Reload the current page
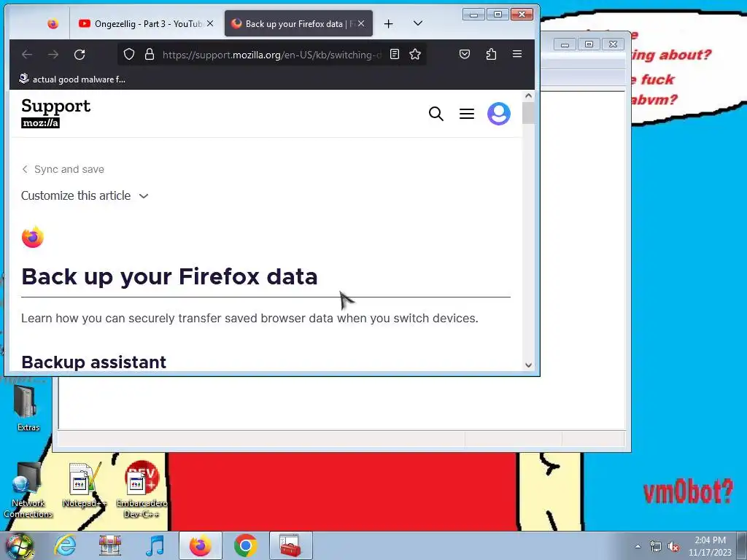Viewport: 747px width, 560px height. click(80, 54)
